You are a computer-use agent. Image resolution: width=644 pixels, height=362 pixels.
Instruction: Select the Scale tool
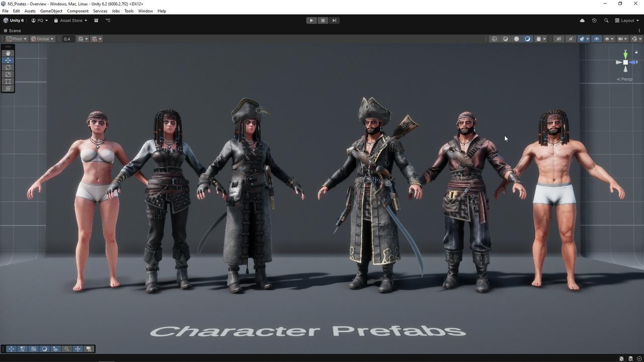tap(8, 74)
